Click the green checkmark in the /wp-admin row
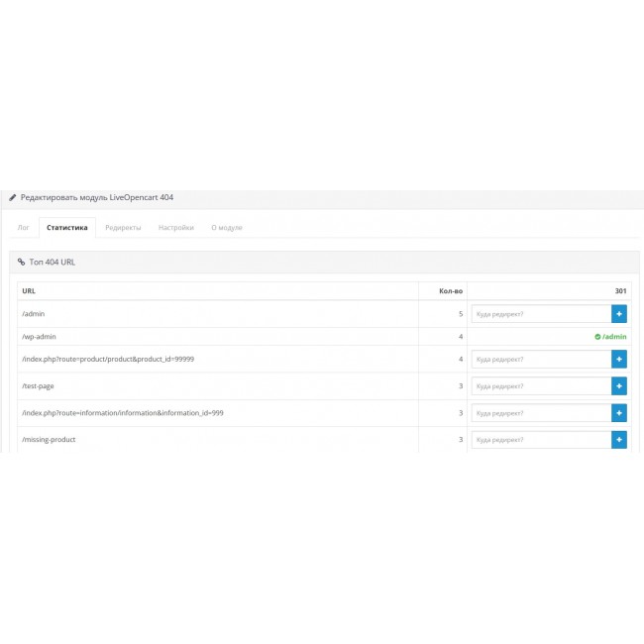This screenshot has height=644, width=644. pyautogui.click(x=597, y=337)
